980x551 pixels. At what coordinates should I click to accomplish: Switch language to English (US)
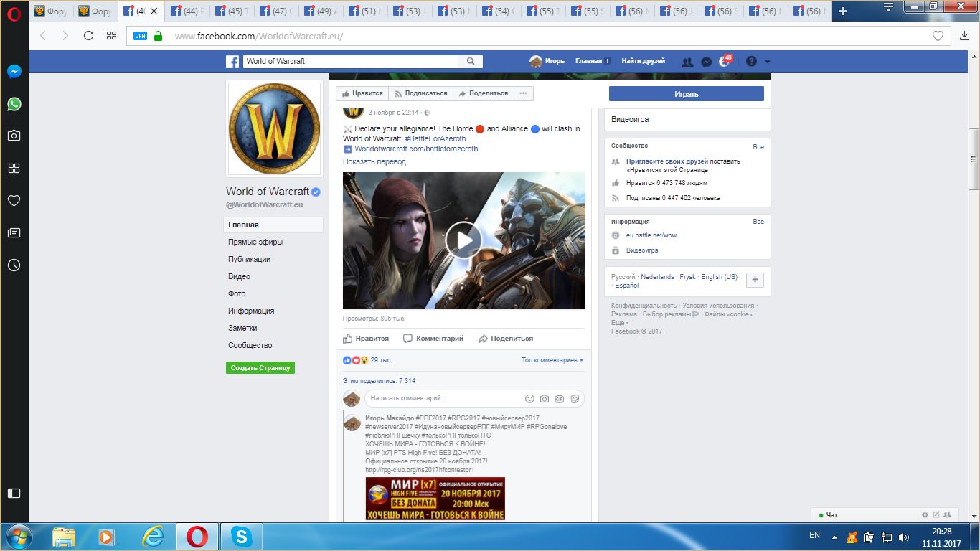[x=719, y=277]
